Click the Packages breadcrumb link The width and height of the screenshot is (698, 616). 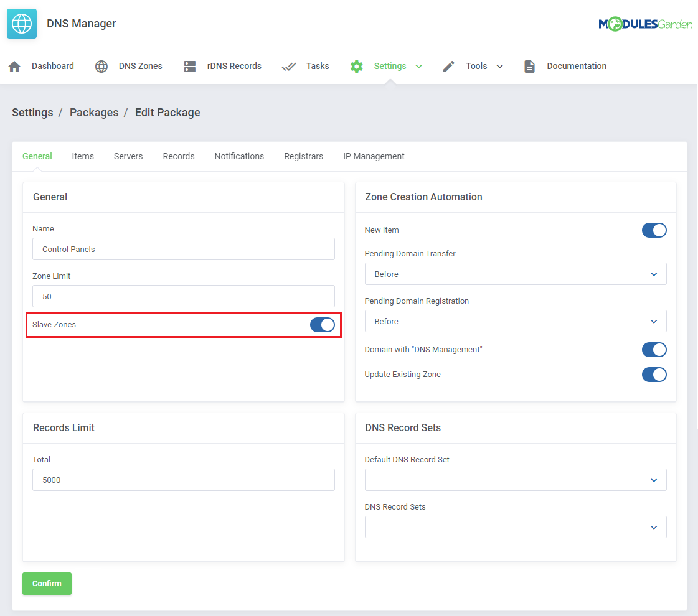coord(94,113)
